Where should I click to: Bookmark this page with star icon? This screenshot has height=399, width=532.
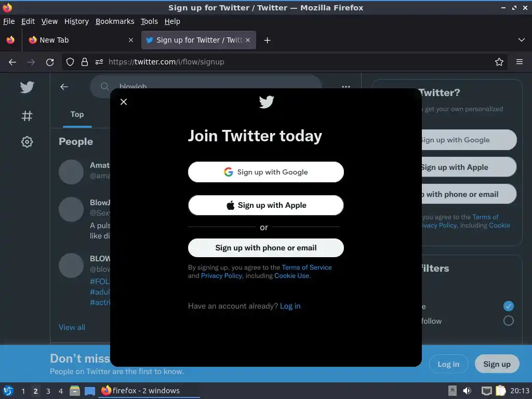coord(499,62)
